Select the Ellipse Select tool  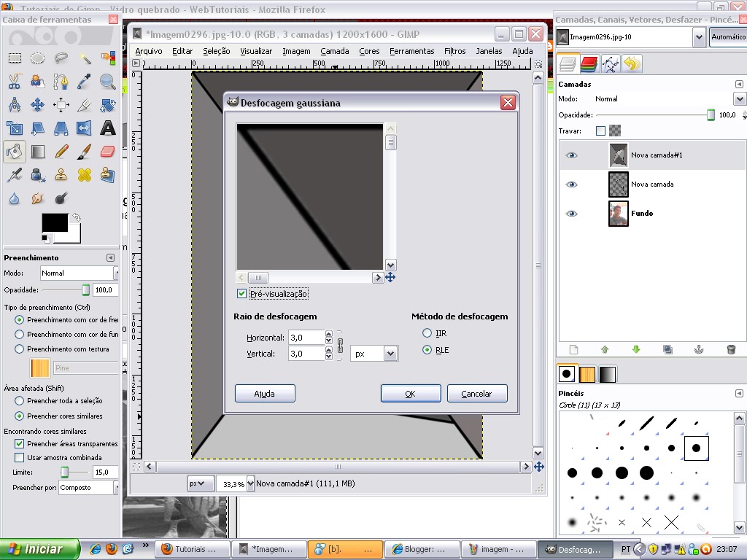point(38,58)
